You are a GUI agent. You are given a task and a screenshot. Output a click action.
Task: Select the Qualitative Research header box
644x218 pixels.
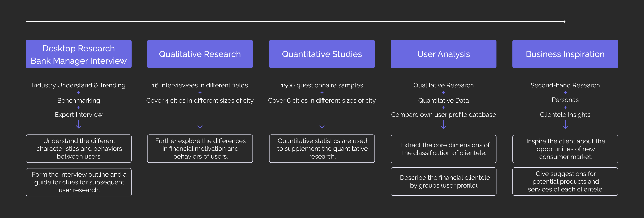click(200, 54)
